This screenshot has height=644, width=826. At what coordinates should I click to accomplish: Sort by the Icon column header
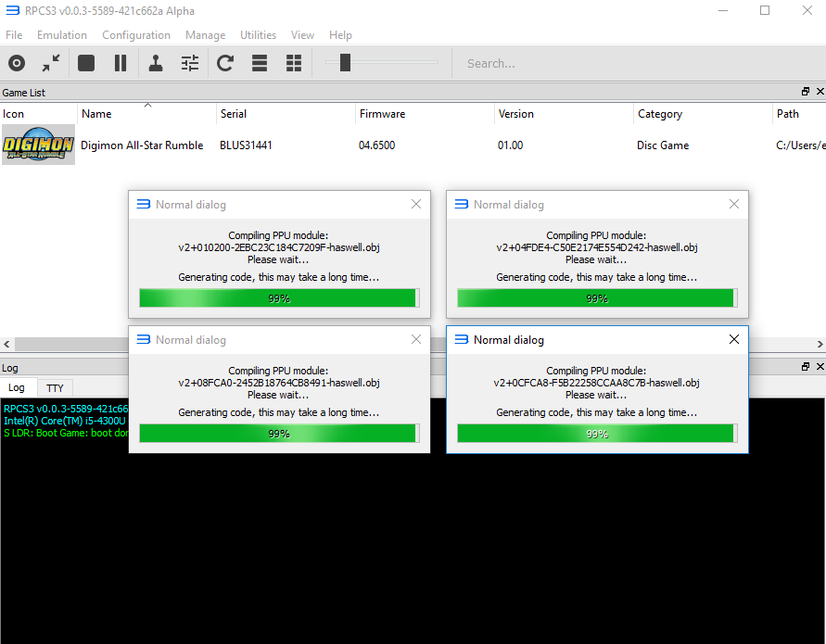pyautogui.click(x=38, y=114)
